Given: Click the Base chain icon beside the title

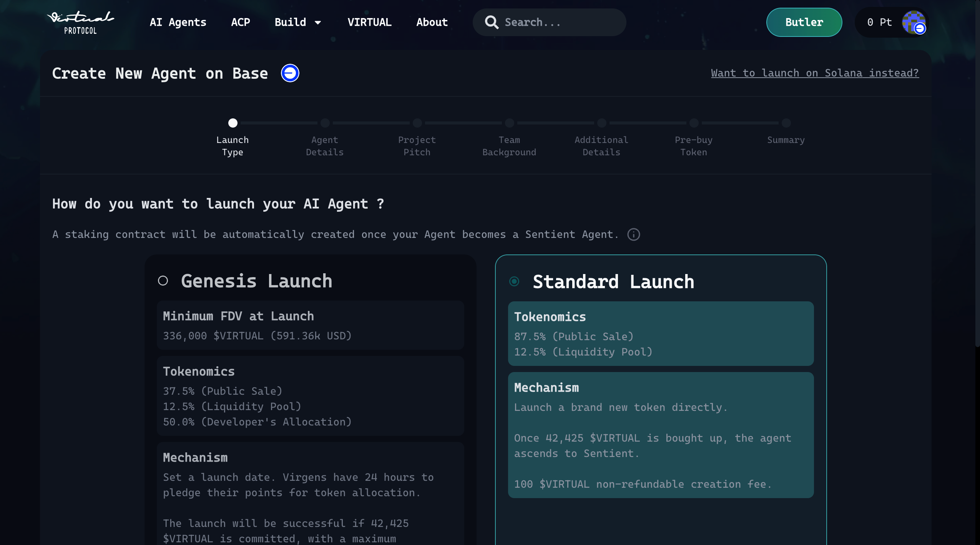Looking at the screenshot, I should pyautogui.click(x=290, y=73).
